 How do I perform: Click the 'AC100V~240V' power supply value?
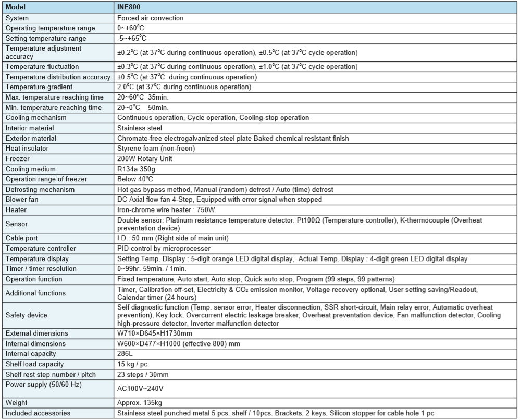(139, 389)
